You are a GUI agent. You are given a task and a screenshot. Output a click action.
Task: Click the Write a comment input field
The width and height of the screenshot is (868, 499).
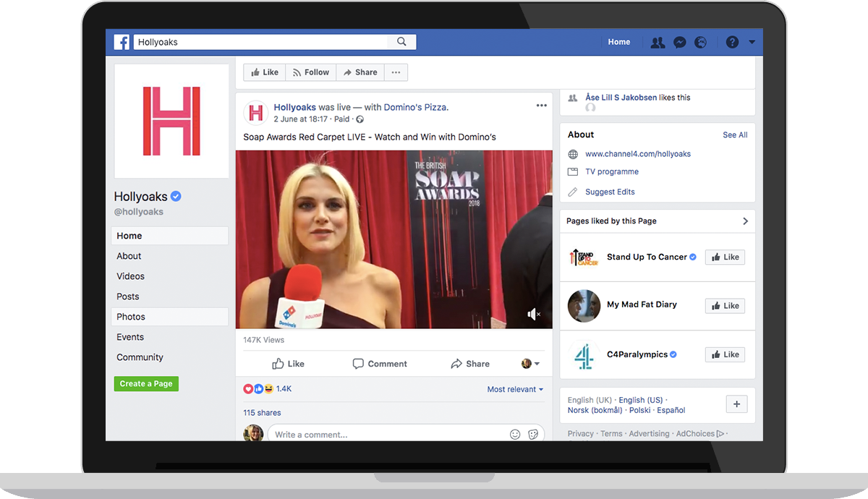click(362, 434)
